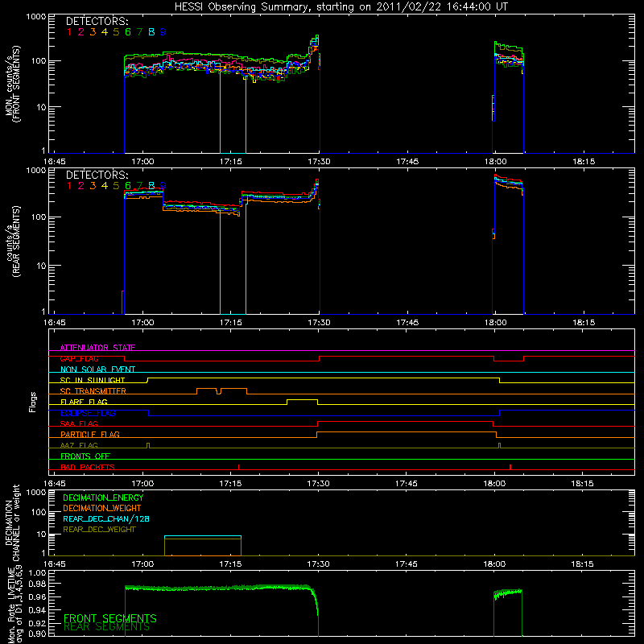Click magenta detector 2 in rear segments legend
The height and width of the screenshot is (644, 644).
click(x=81, y=186)
